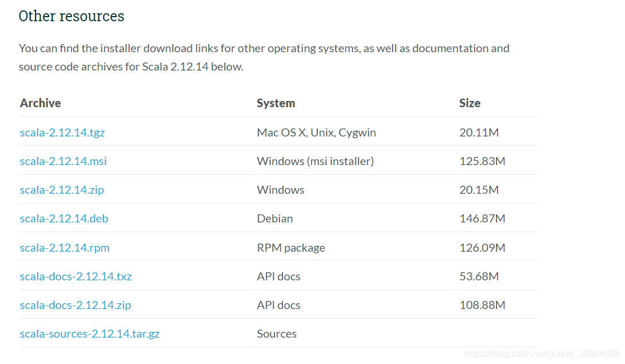Open the scala-docs-2.12.14.txz link
625x364 pixels.
click(x=76, y=276)
